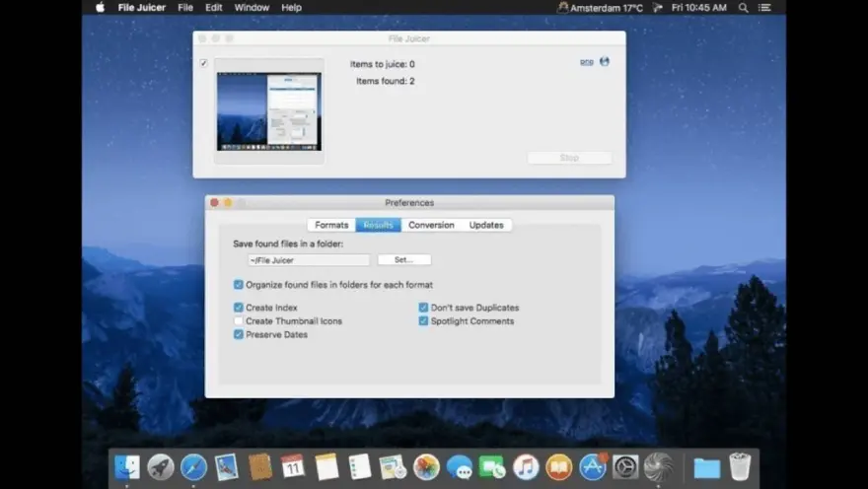Open Notification Center list icon
The image size is (868, 489).
pyautogui.click(x=764, y=8)
